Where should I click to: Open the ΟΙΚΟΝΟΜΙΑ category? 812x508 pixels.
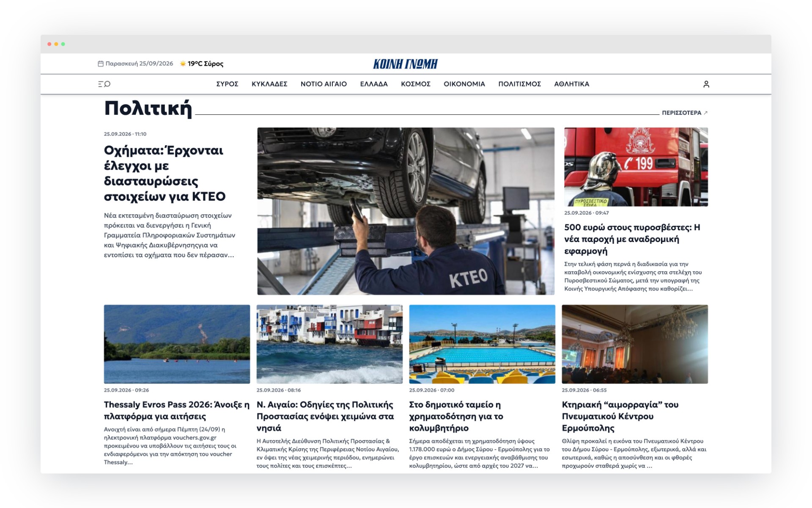coord(464,84)
